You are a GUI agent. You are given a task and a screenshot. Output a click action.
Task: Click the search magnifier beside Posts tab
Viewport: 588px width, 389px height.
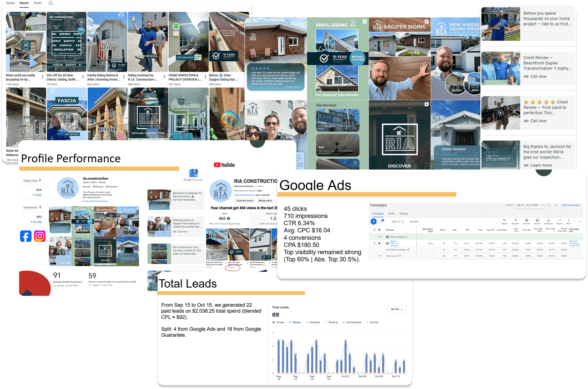51,3
